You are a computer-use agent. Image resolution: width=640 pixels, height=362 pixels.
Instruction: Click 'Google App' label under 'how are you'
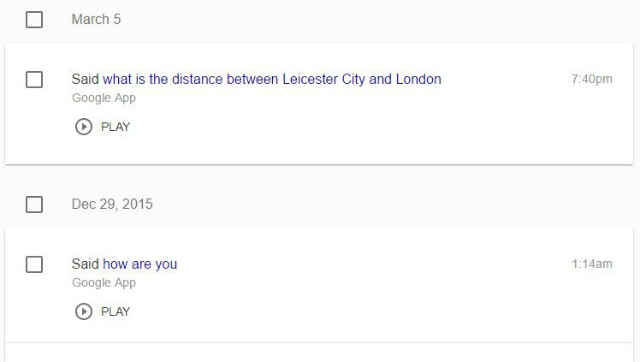click(104, 283)
